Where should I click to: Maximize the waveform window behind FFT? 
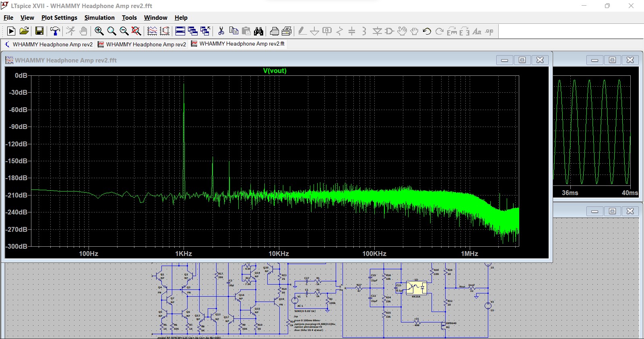pos(612,60)
